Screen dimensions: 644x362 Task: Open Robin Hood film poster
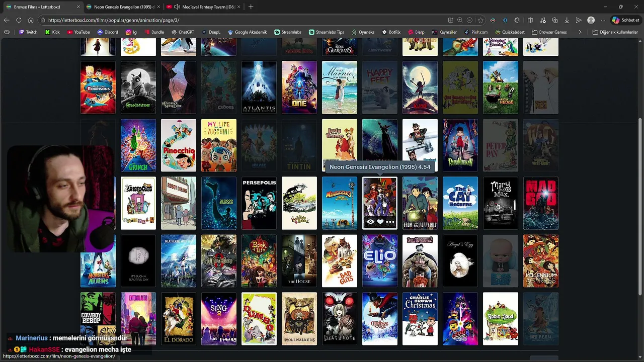[501, 319]
